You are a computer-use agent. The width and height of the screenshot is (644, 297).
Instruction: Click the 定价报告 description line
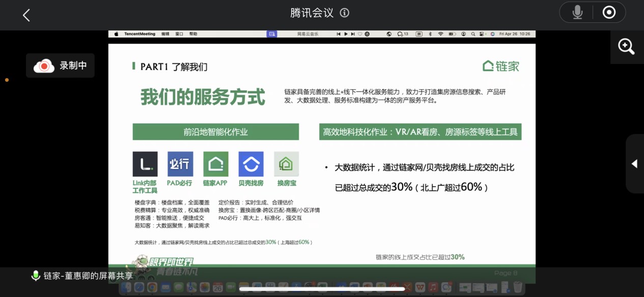[256, 202]
